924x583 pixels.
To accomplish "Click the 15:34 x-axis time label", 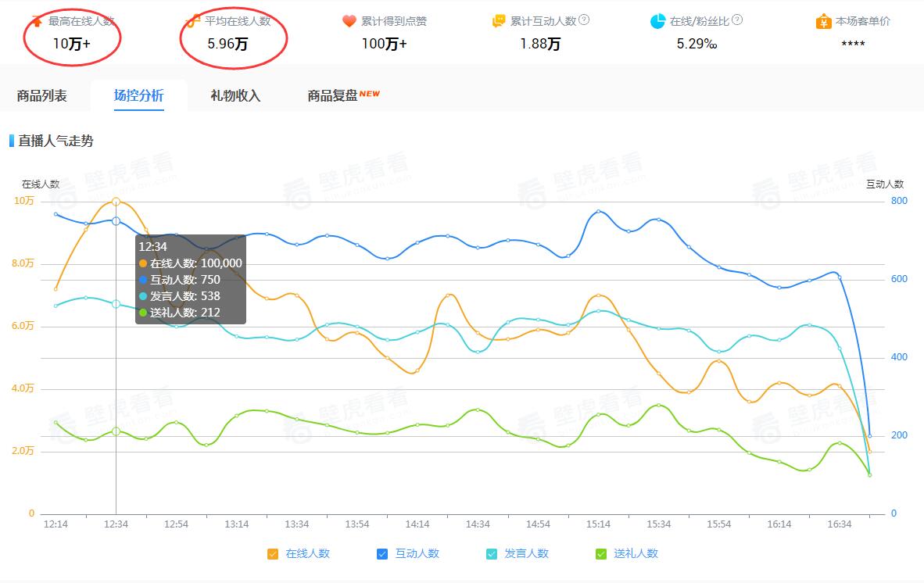I will coord(658,524).
